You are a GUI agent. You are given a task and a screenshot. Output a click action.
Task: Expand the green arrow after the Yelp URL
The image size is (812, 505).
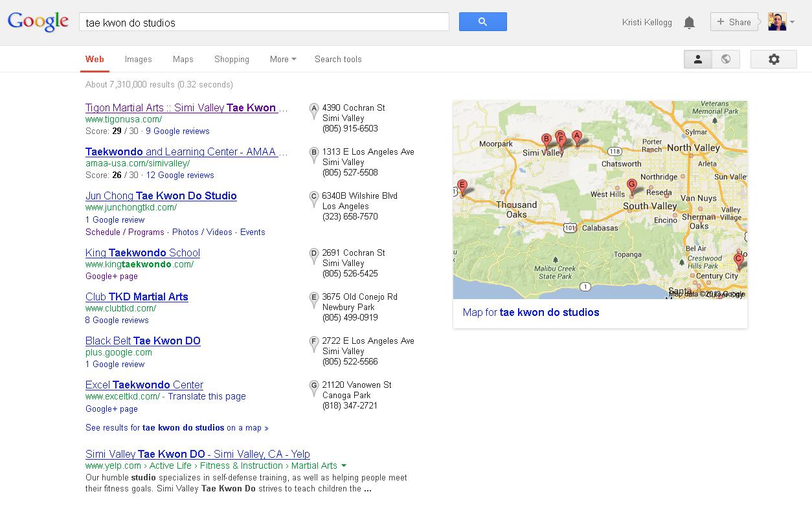(344, 466)
